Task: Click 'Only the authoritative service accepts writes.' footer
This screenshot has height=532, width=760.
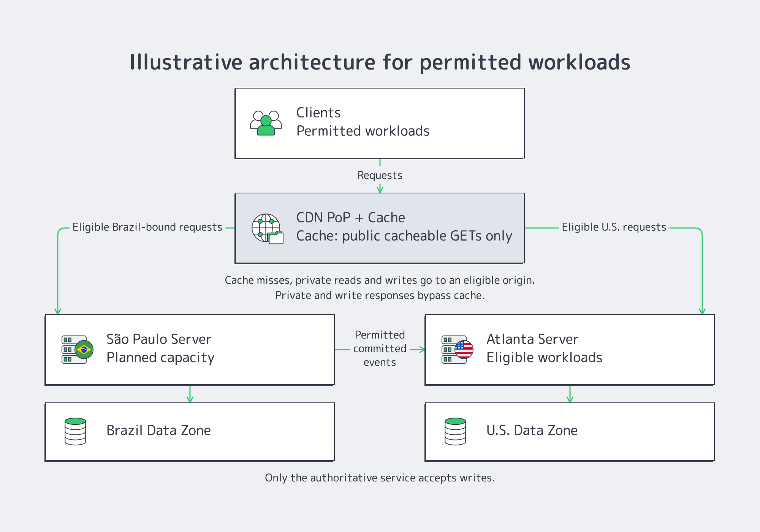Action: [380, 478]
